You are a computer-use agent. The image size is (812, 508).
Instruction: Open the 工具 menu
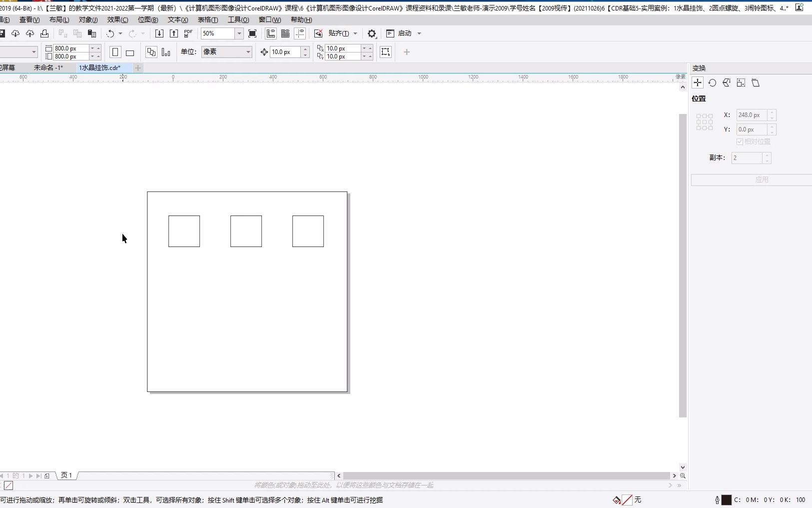point(238,19)
